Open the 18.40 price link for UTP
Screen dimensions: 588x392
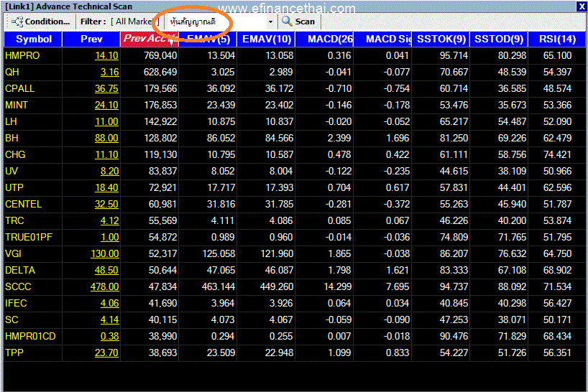click(x=106, y=187)
